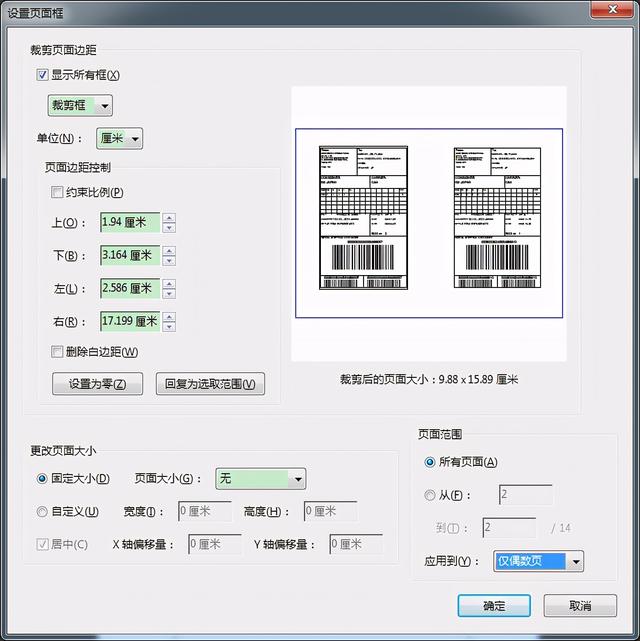This screenshot has height=641, width=640.
Task: Click the right label in page preview
Action: point(497,217)
